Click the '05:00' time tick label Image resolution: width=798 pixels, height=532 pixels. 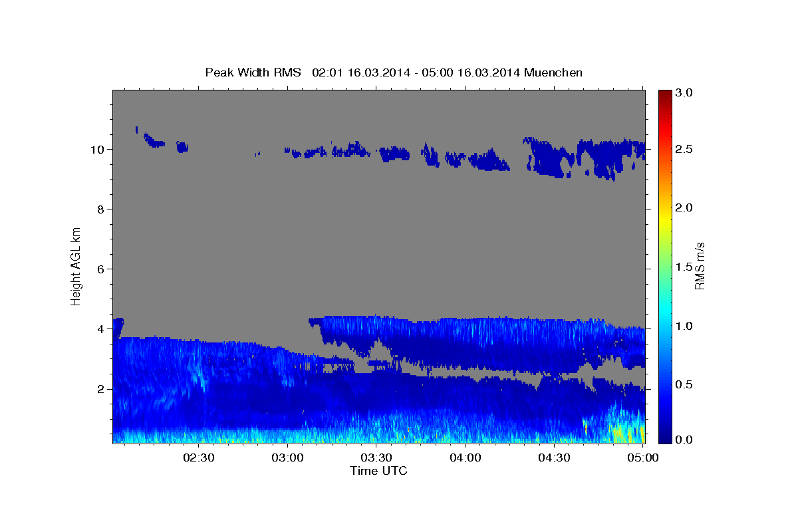click(x=644, y=458)
